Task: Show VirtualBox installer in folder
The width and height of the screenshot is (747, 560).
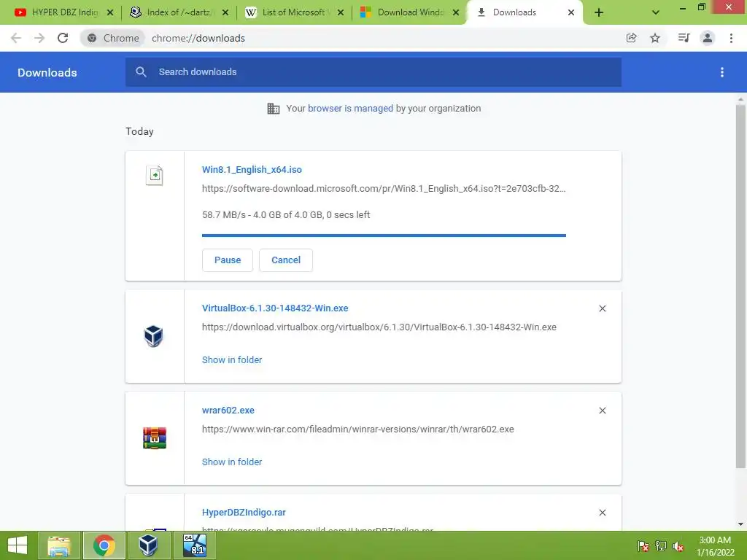Action: [232, 360]
